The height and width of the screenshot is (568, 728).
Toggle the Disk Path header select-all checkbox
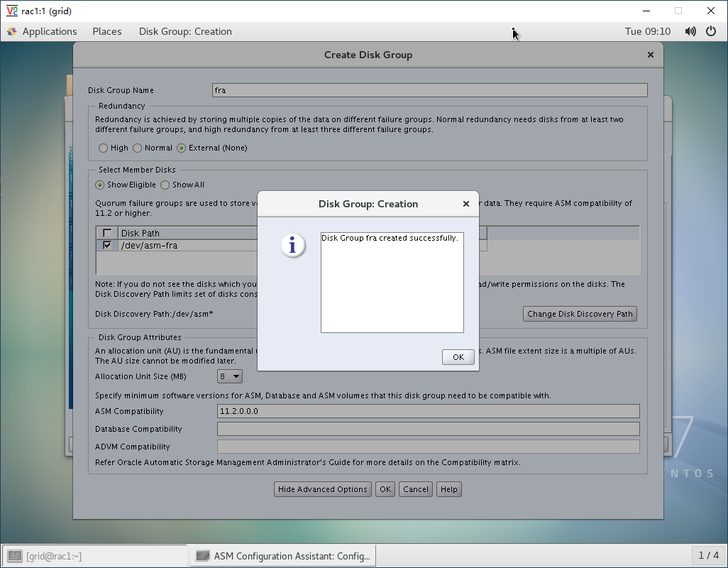107,233
